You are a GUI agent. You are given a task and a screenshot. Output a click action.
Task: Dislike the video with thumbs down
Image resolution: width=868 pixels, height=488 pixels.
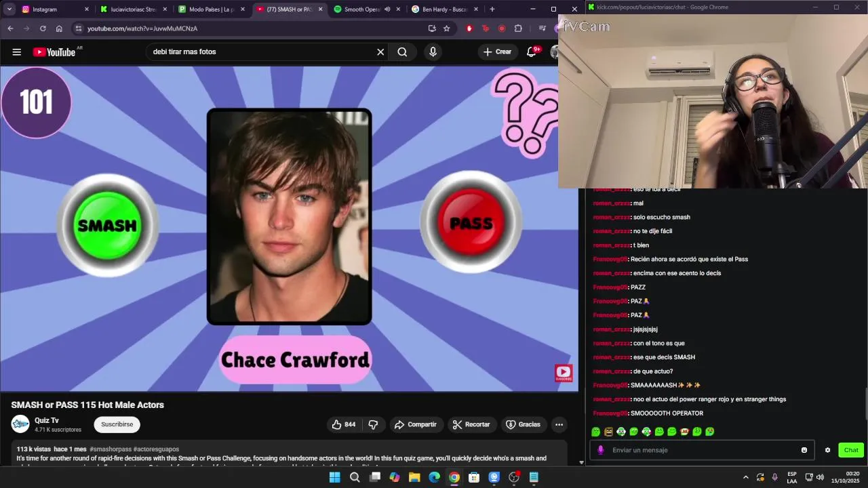coord(373,424)
